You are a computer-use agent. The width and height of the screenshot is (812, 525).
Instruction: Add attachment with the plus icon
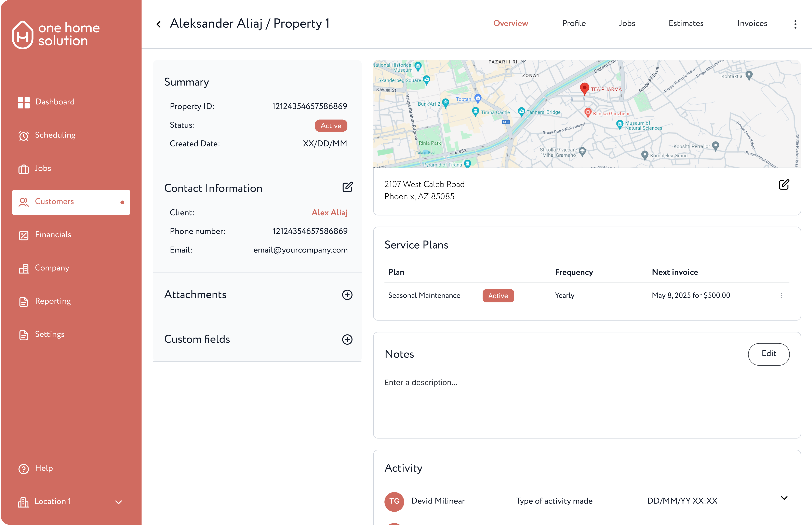click(x=347, y=295)
